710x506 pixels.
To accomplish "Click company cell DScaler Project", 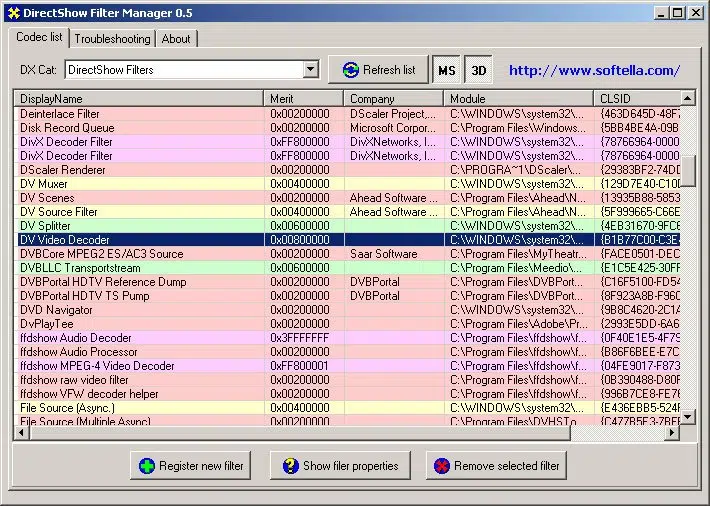I will click(x=393, y=114).
